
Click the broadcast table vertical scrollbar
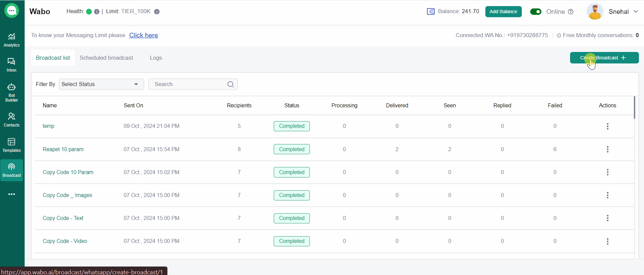pos(635,108)
